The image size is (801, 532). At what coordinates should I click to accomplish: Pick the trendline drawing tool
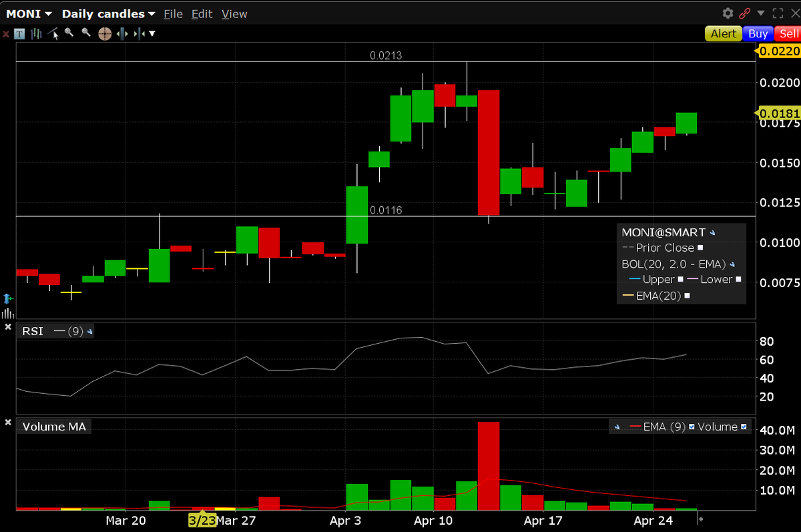[x=53, y=33]
